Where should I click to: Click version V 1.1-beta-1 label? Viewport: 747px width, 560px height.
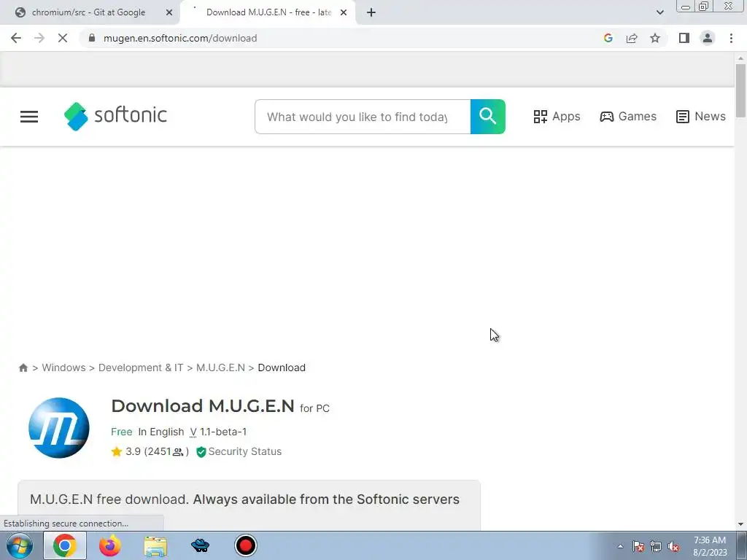(218, 432)
